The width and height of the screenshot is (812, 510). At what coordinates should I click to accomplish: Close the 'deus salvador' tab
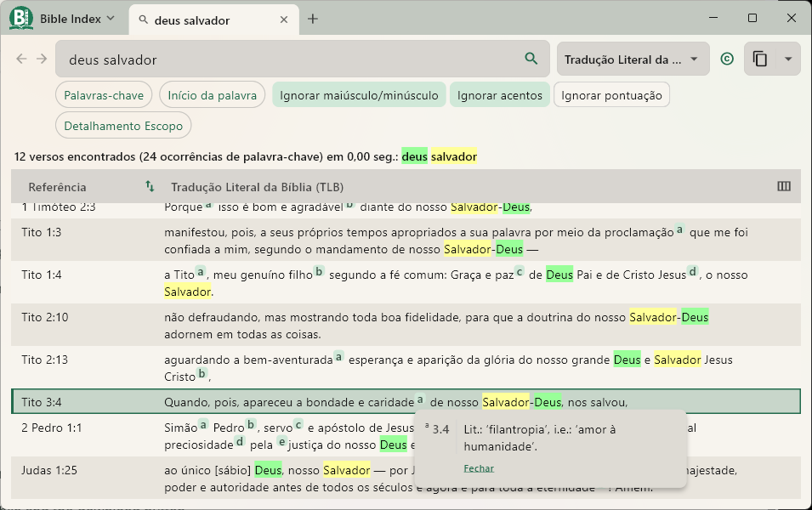(x=284, y=20)
